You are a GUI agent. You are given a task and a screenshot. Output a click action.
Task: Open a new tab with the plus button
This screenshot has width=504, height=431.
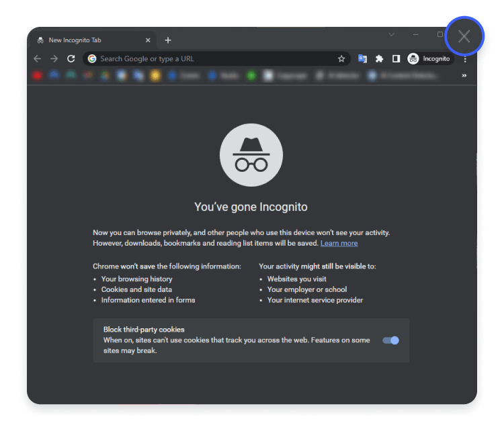(168, 40)
